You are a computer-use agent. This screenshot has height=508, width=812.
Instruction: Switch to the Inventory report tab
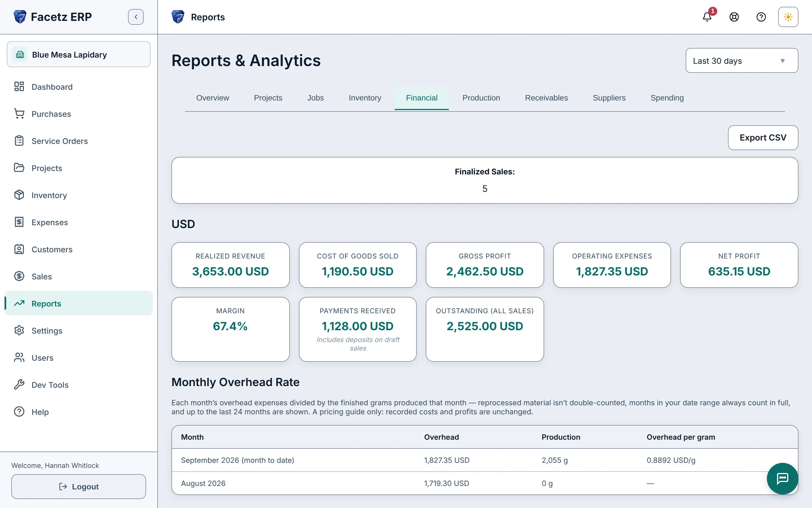[365, 98]
